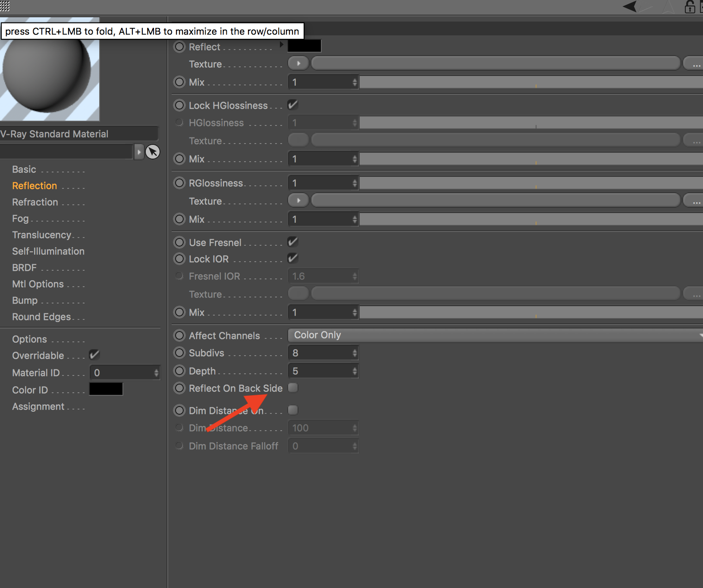703x588 pixels.
Task: Click the ellipsis button for Reflect Texture
Action: click(x=694, y=63)
